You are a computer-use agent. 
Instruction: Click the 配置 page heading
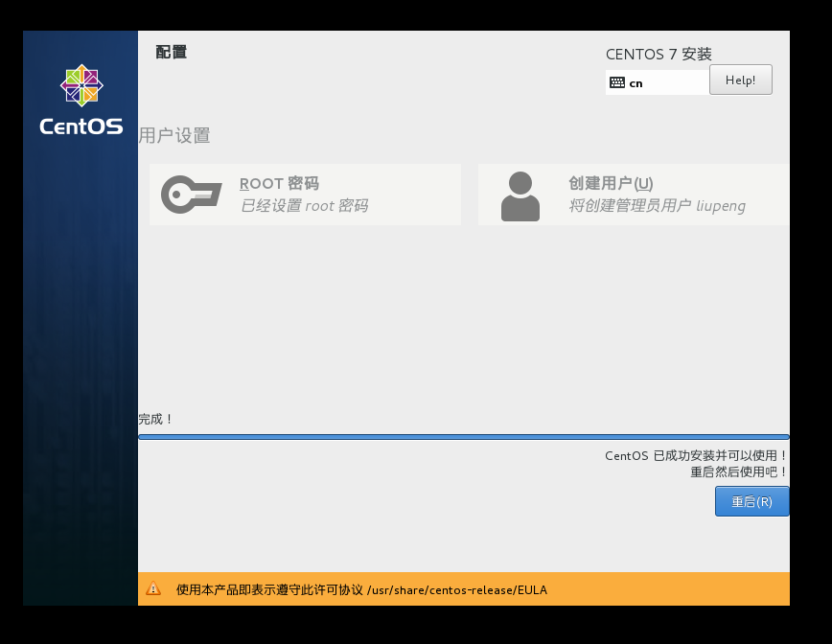(171, 52)
